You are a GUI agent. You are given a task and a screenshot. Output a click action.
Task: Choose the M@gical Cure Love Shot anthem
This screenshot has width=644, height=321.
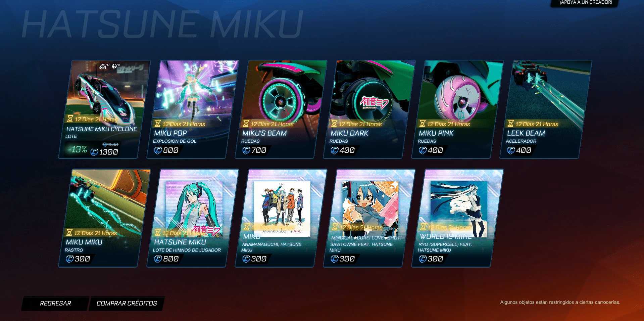click(x=369, y=218)
